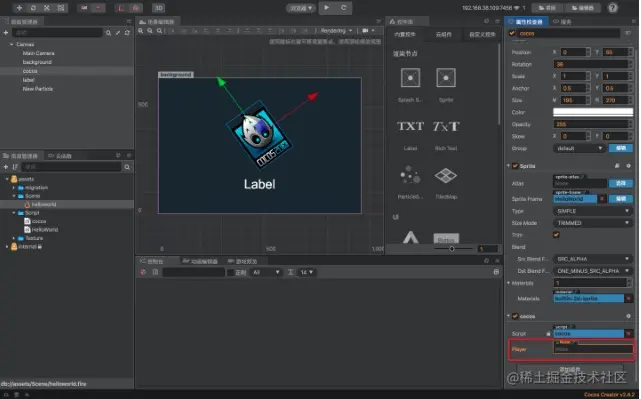The width and height of the screenshot is (641, 399).
Task: Toggle the Sprite Trim checkbox
Action: (x=556, y=235)
